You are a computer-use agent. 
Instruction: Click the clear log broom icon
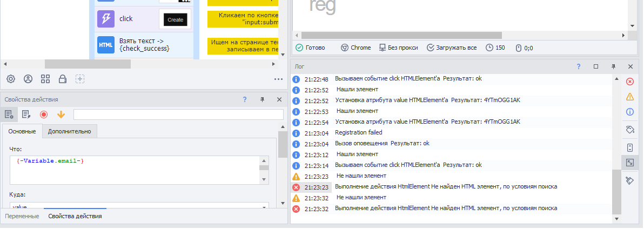pyautogui.click(x=629, y=180)
